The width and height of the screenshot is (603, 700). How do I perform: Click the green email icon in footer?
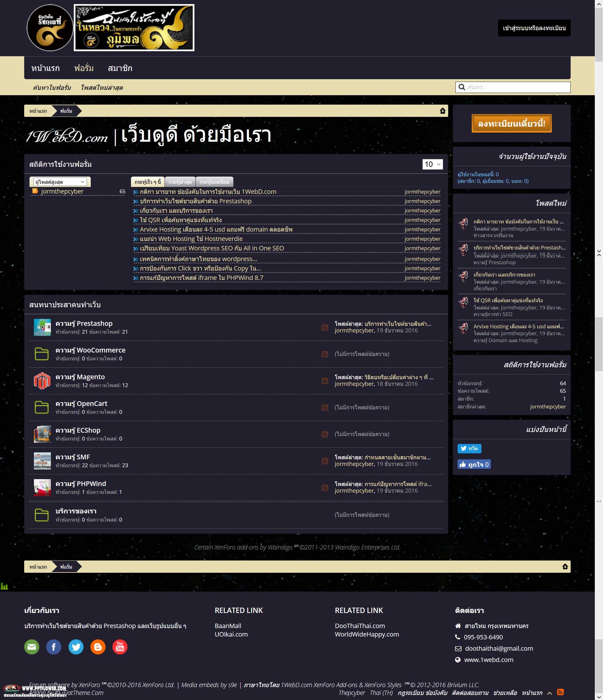click(32, 647)
